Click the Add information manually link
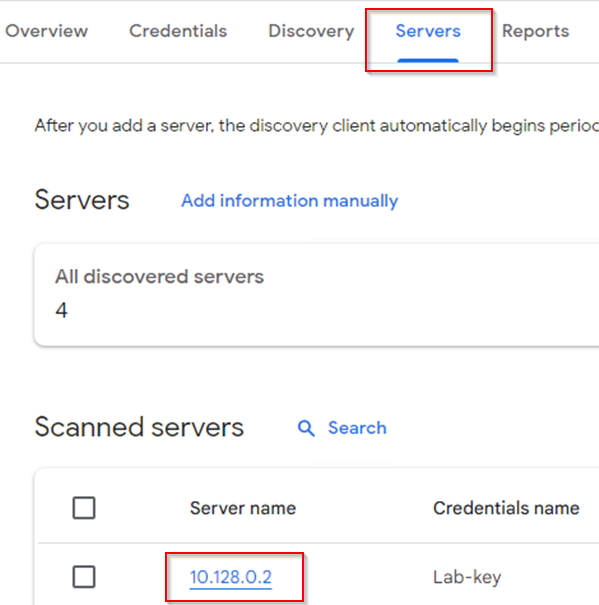Image resolution: width=599 pixels, height=605 pixels. [290, 201]
